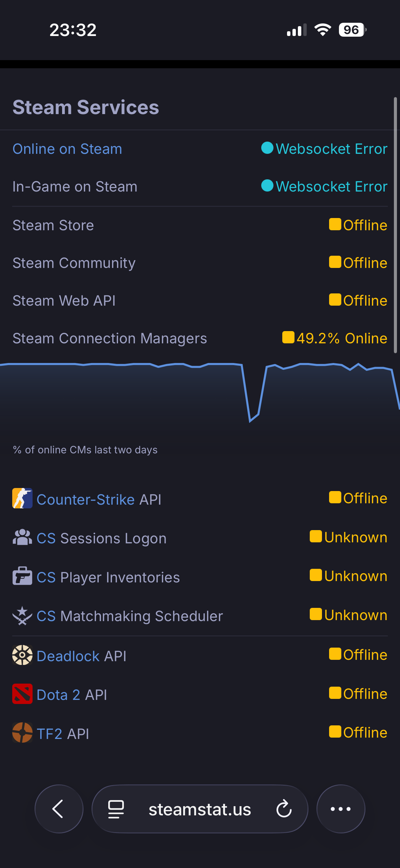Open the TF2 link
The image size is (400, 868).
pyautogui.click(x=49, y=734)
